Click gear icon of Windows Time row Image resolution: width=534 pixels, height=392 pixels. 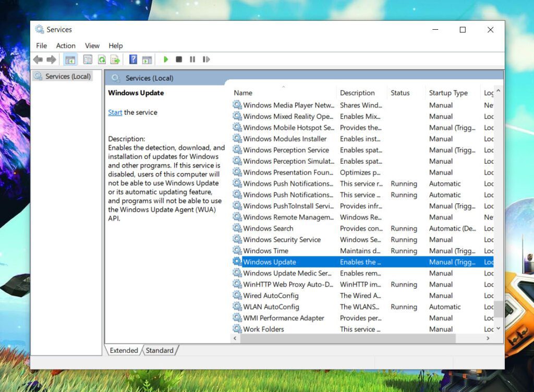237,250
